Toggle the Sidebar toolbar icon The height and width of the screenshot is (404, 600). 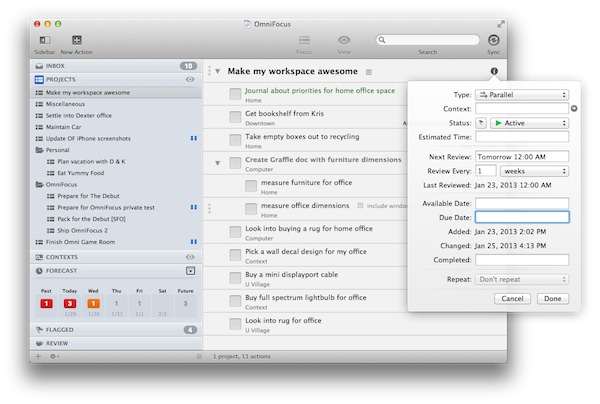click(x=45, y=40)
